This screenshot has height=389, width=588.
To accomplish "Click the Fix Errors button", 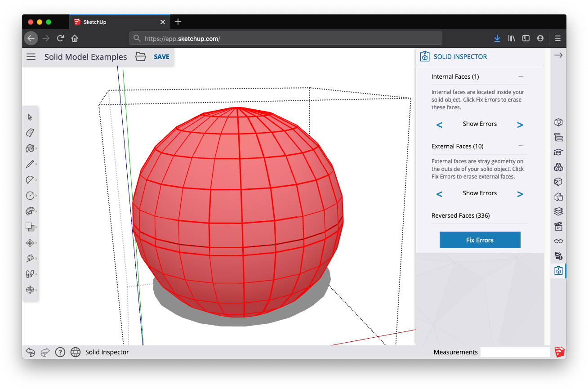I will click(x=480, y=240).
